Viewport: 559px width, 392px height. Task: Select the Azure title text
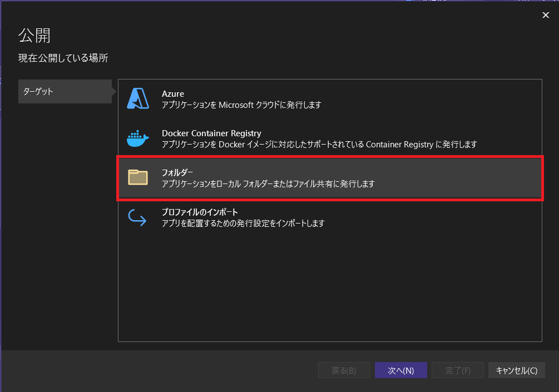172,94
